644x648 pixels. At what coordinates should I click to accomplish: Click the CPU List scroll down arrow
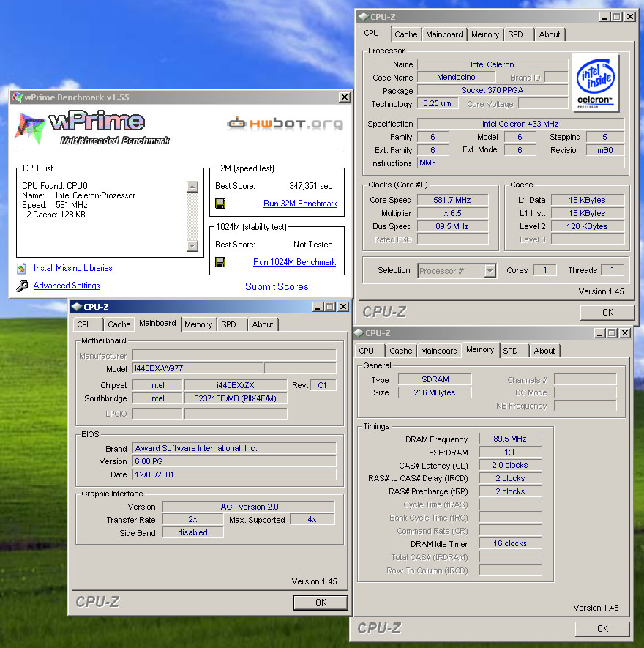tap(192, 245)
